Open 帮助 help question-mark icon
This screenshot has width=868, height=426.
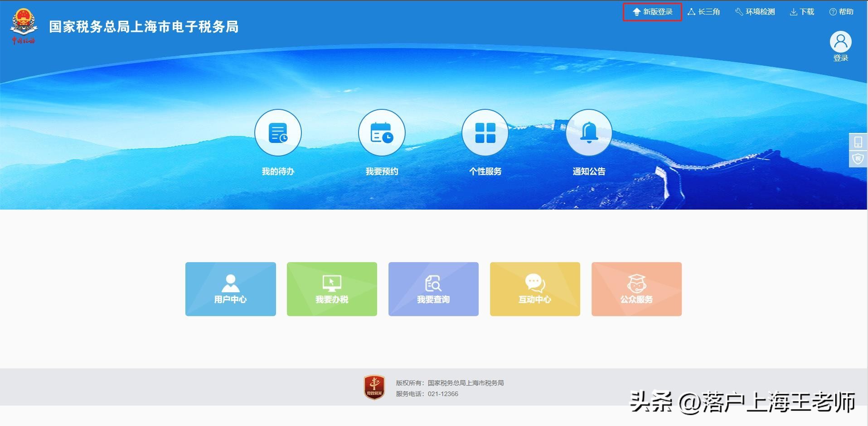(841, 11)
